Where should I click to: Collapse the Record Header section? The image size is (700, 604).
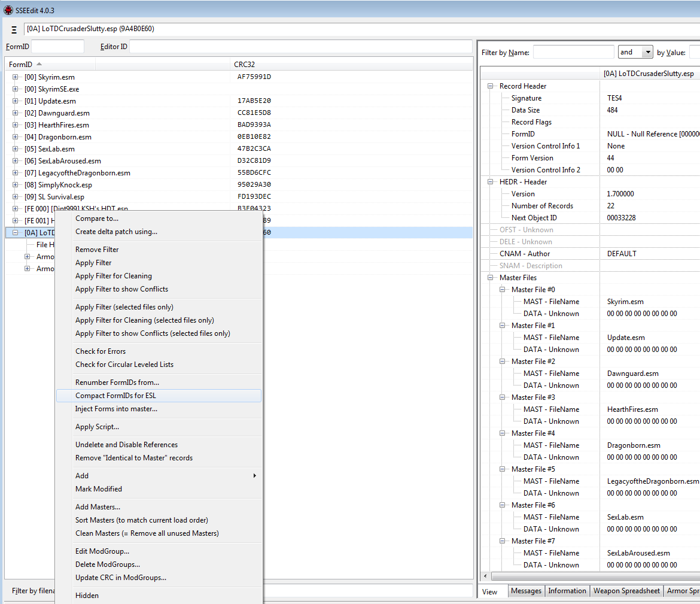coord(490,86)
